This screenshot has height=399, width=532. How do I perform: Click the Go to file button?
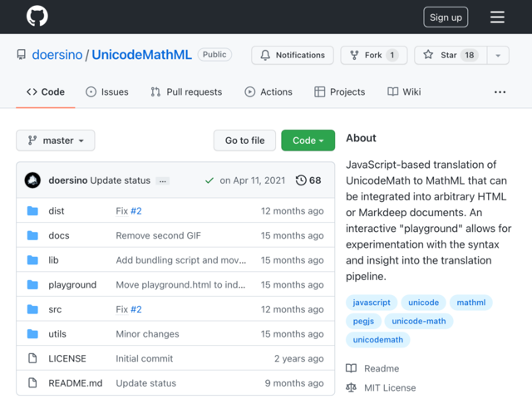tap(244, 140)
